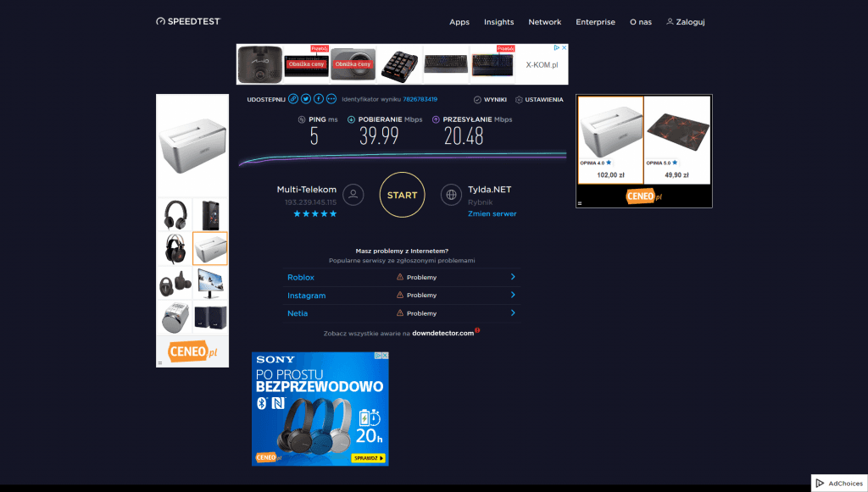
Task: Click the globe server icon beside Tylda.NET
Action: point(451,195)
